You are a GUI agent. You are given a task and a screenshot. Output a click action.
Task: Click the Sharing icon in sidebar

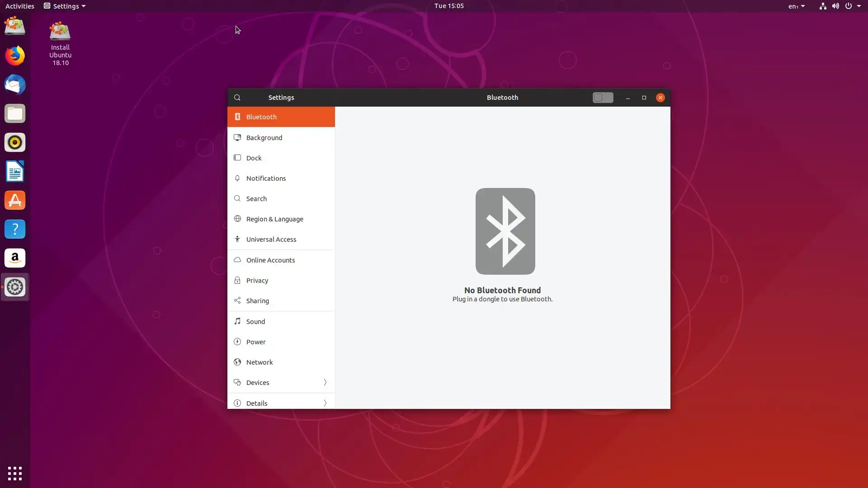click(x=237, y=300)
